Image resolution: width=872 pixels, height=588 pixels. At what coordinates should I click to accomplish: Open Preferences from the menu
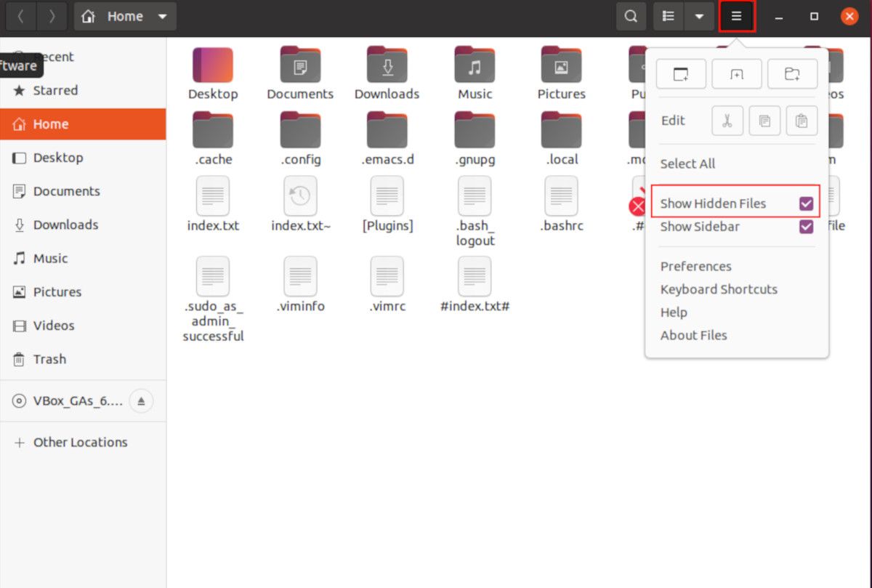695,266
